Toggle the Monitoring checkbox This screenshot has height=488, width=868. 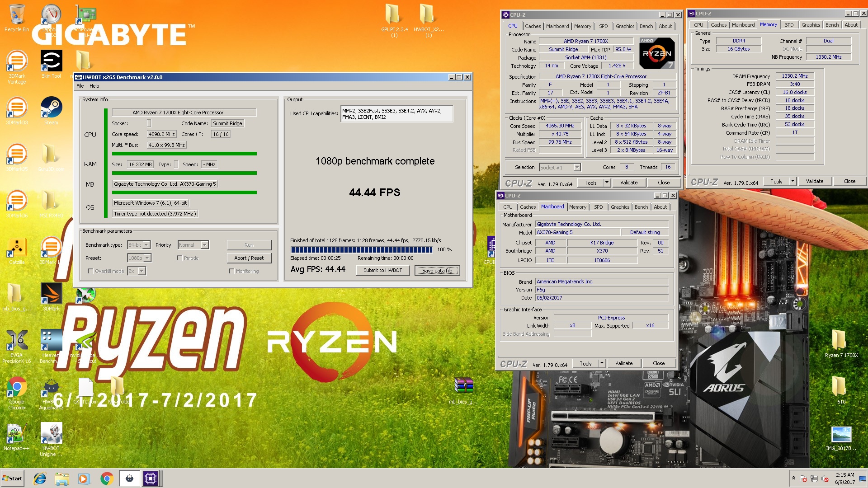point(231,271)
